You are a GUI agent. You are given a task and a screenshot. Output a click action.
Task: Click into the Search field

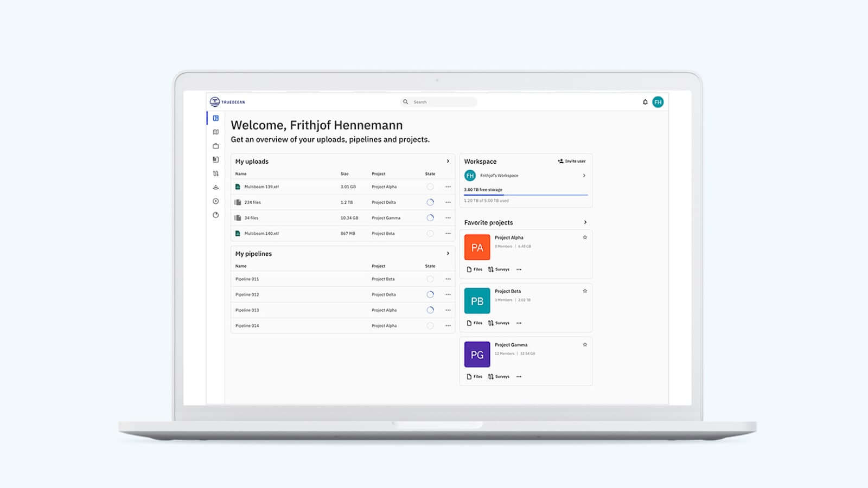tap(439, 102)
